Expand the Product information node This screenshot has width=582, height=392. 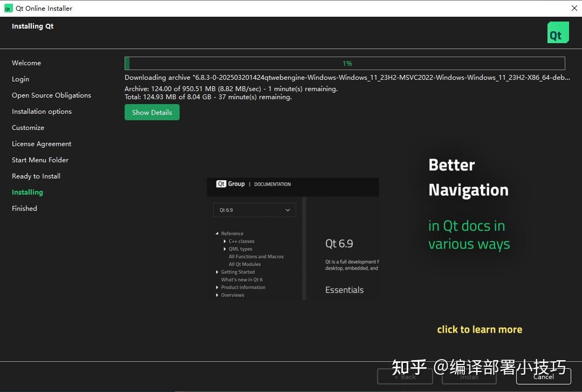click(217, 287)
